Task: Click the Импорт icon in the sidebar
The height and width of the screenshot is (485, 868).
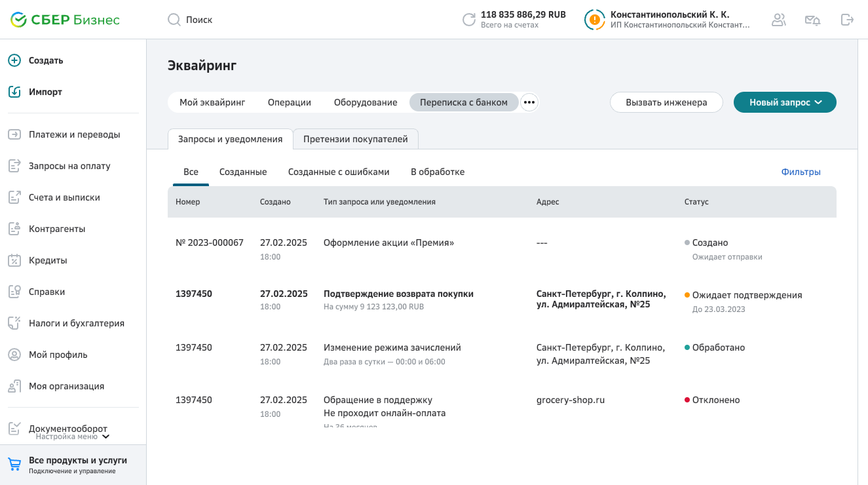Action: click(x=14, y=92)
